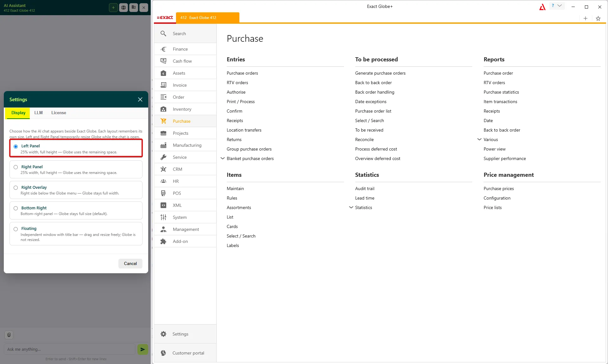This screenshot has width=608, height=364.
Task: Click the favorites star icon in Exact Globe+
Action: point(598,18)
